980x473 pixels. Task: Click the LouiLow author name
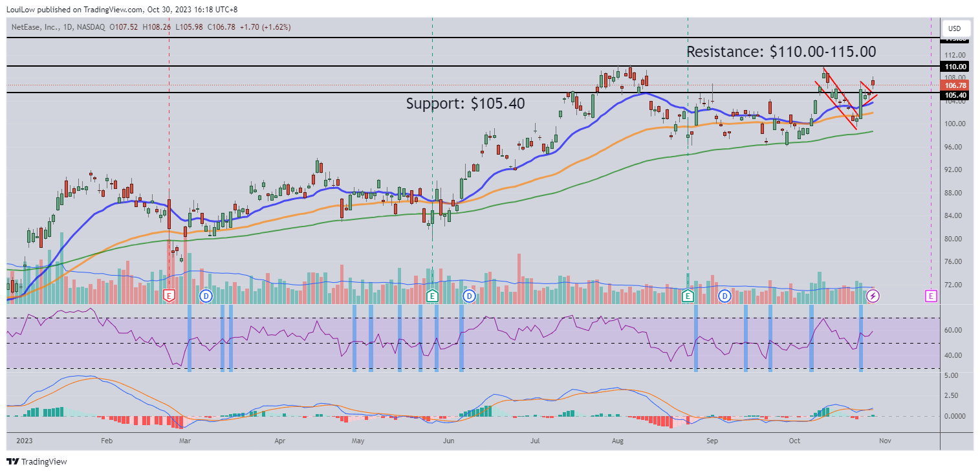[x=21, y=9]
